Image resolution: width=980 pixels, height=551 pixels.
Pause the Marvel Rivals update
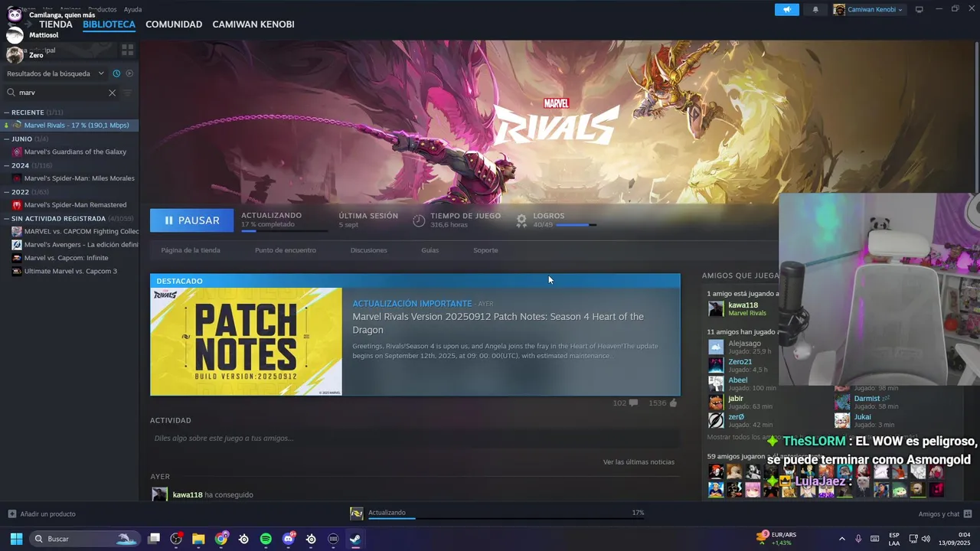(x=191, y=220)
